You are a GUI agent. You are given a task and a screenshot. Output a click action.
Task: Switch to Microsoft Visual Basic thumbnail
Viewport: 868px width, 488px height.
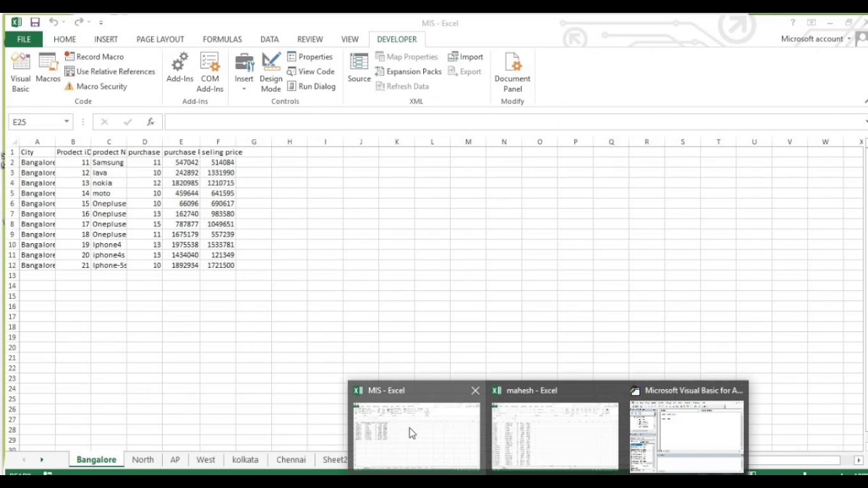686,435
